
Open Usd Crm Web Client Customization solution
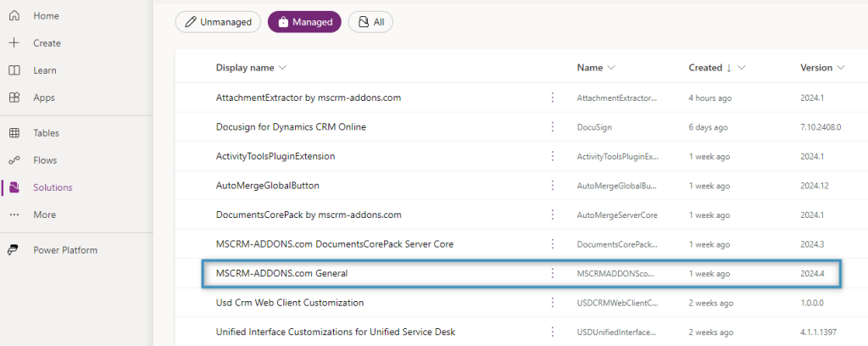(290, 303)
